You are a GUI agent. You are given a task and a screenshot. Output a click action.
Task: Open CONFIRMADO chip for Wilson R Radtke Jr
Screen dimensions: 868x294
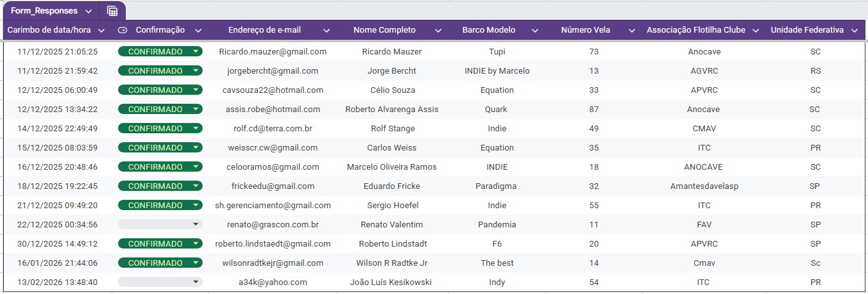[x=196, y=263]
